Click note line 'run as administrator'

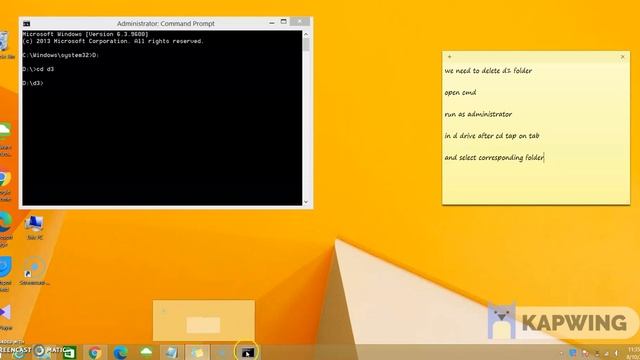[x=478, y=114]
